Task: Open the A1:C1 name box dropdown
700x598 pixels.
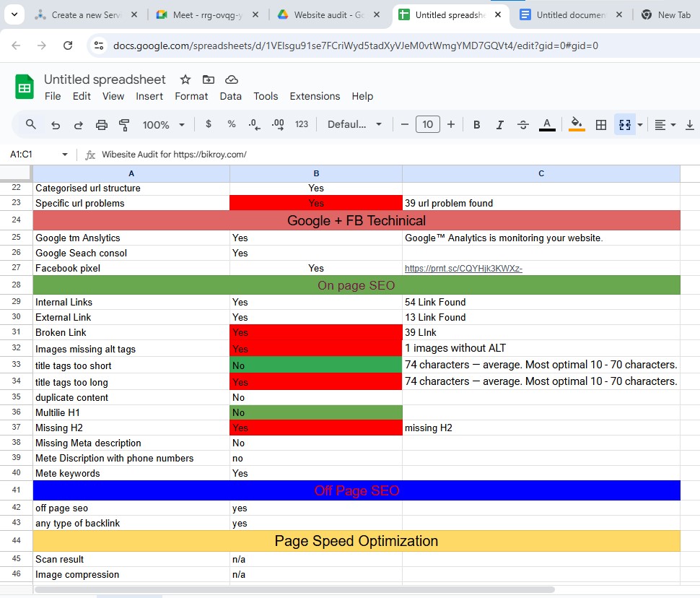Action: 64,155
